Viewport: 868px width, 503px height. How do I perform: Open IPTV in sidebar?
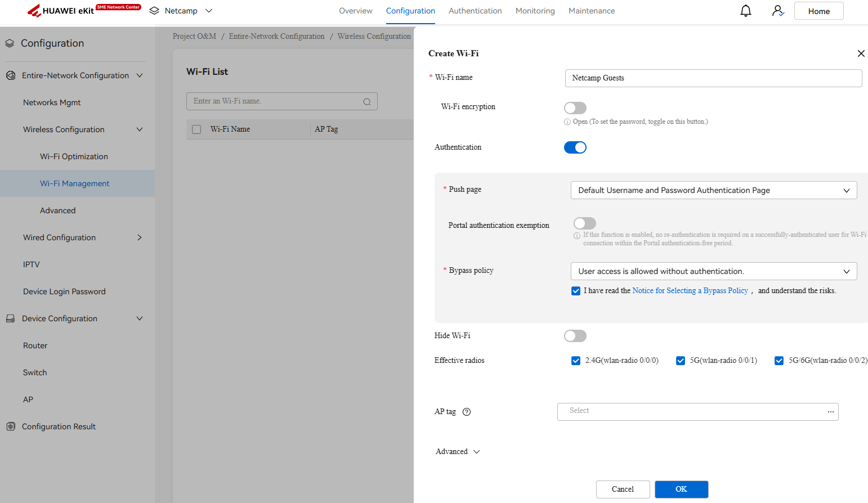point(32,264)
